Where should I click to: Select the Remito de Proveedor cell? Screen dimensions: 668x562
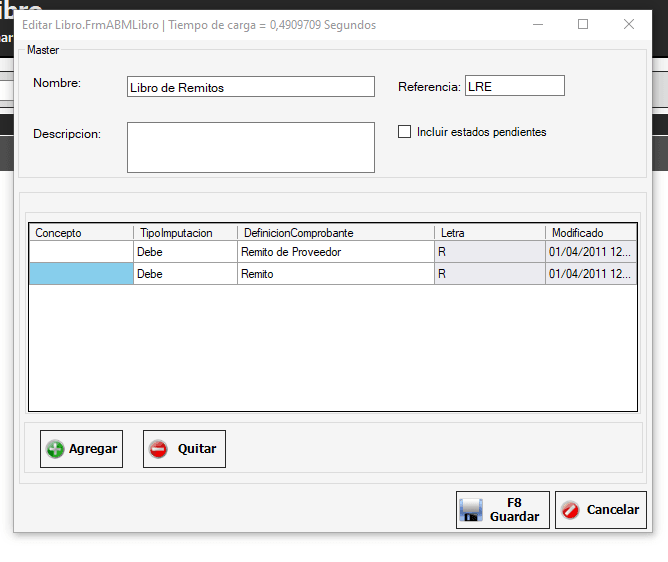click(x=335, y=253)
